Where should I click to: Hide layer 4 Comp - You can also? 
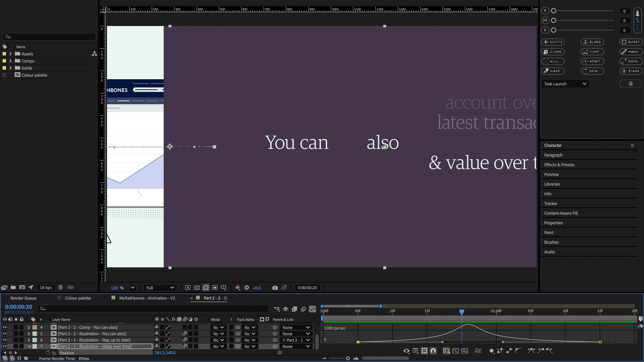[5, 327]
